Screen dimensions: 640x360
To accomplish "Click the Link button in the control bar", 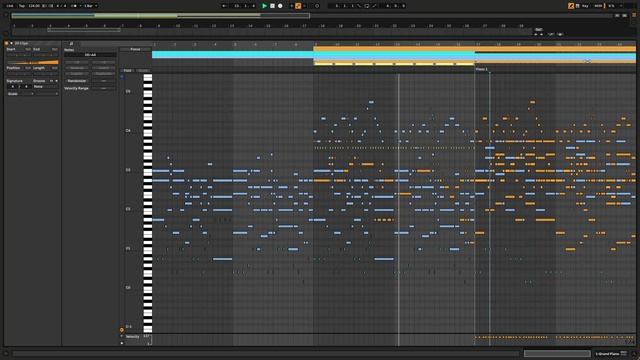I will 10,6.
